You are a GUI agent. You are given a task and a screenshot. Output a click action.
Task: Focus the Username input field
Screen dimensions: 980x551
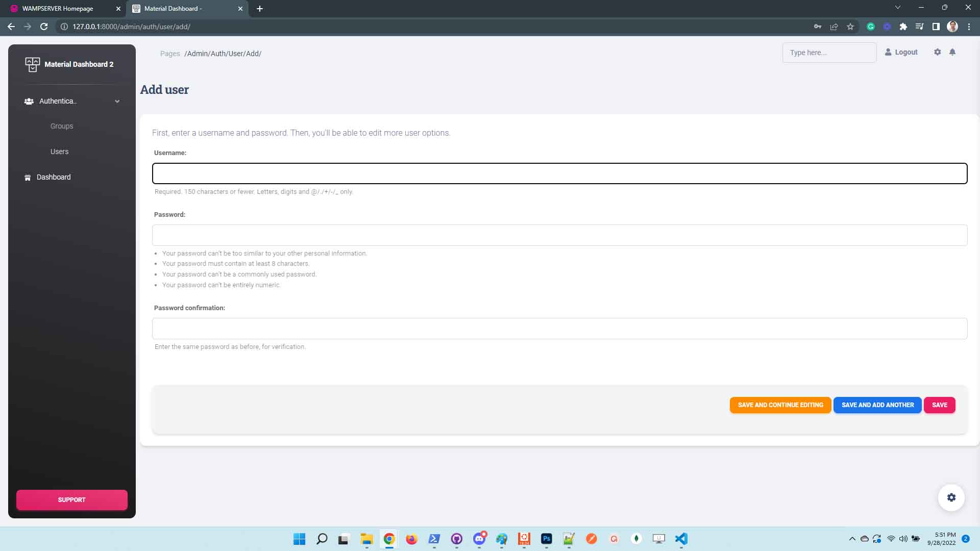pos(559,173)
